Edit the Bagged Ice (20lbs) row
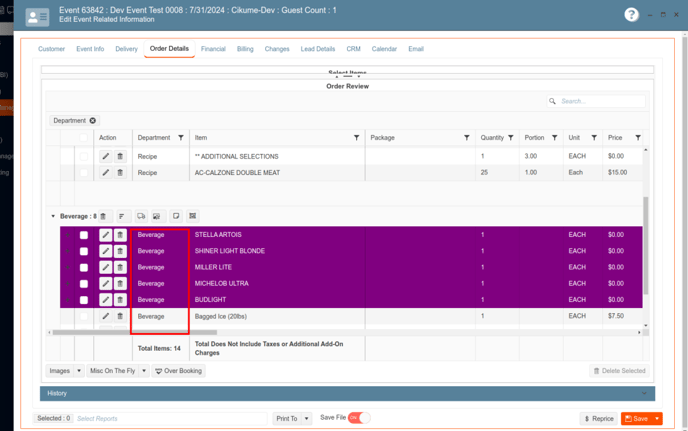 (106, 316)
